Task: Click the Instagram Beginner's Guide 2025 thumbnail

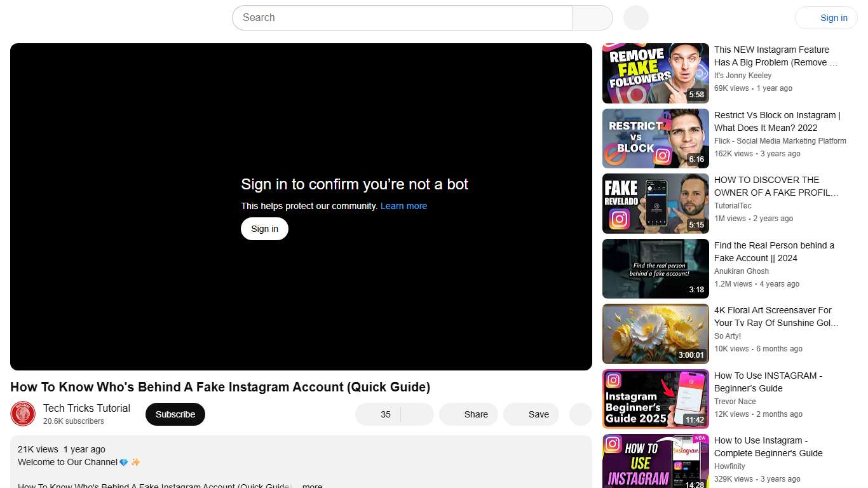Action: [x=655, y=398]
